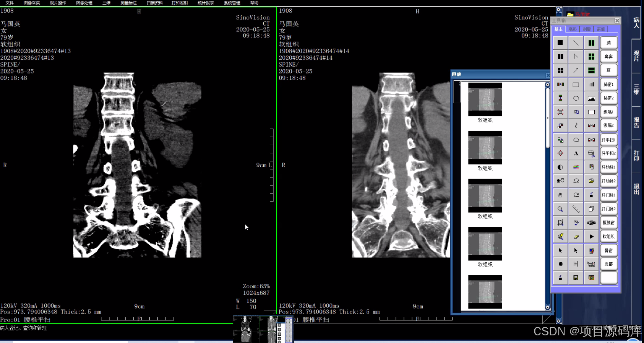Apply the 鼻窦 window preset
This screenshot has height=343, width=644.
tap(609, 57)
